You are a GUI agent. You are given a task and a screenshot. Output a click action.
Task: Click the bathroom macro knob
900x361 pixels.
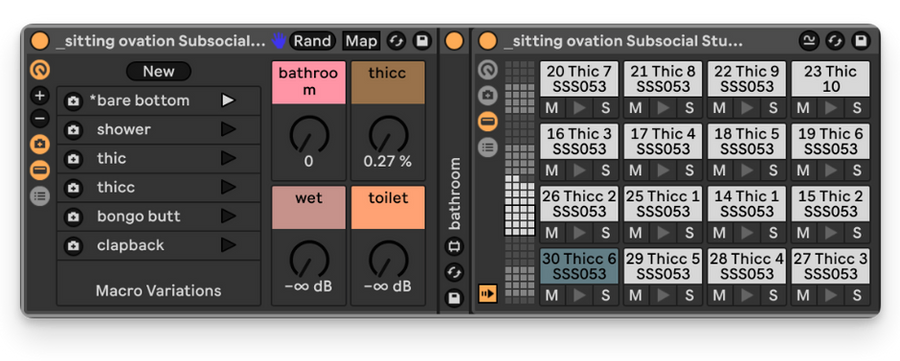point(309,134)
